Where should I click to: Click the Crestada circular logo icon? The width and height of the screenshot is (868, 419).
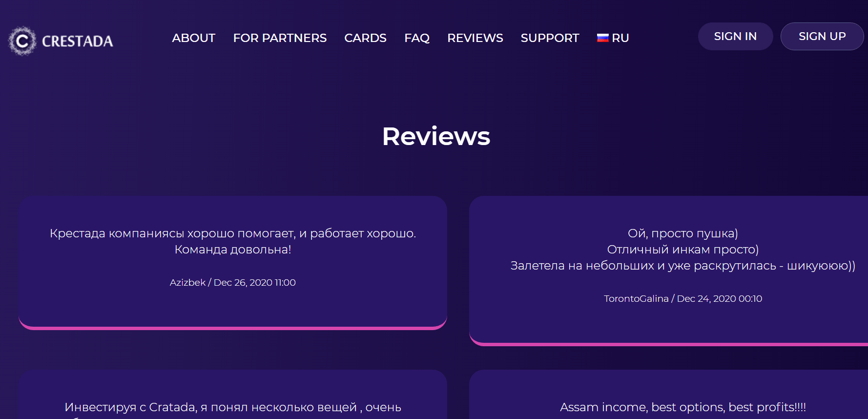click(x=22, y=41)
